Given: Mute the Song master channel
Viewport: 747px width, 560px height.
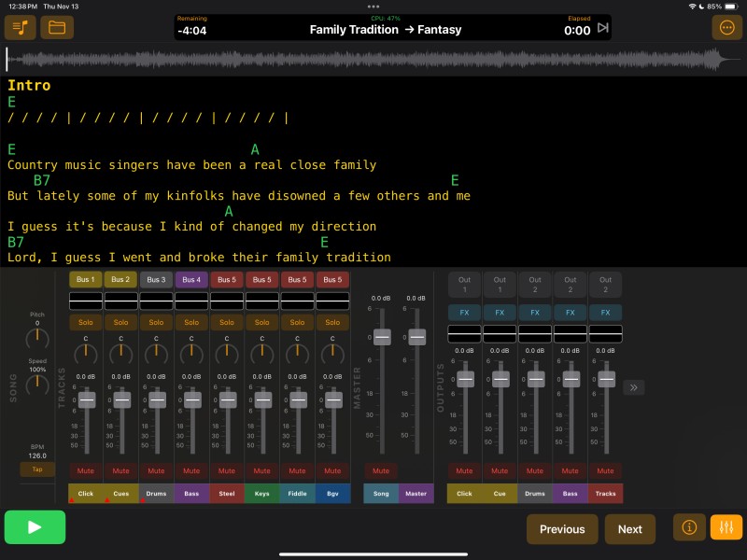Looking at the screenshot, I should click(x=380, y=470).
